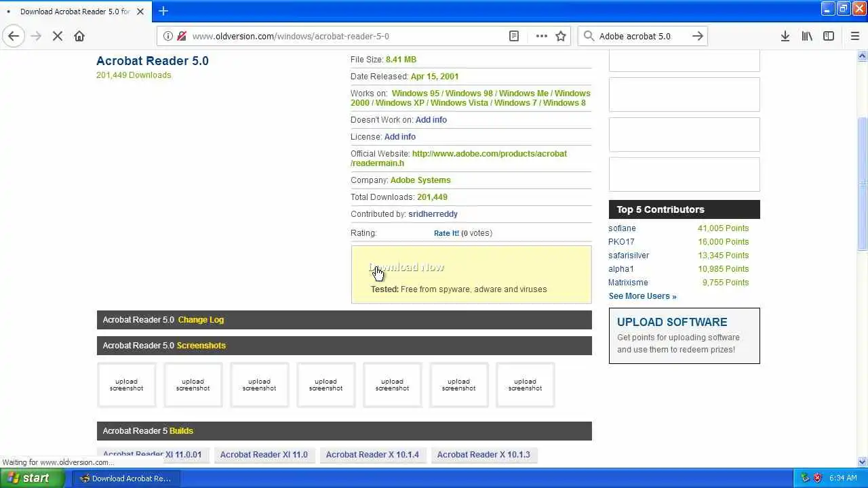The width and height of the screenshot is (868, 488).
Task: Open contributor safarisilver's profile
Action: (x=629, y=256)
